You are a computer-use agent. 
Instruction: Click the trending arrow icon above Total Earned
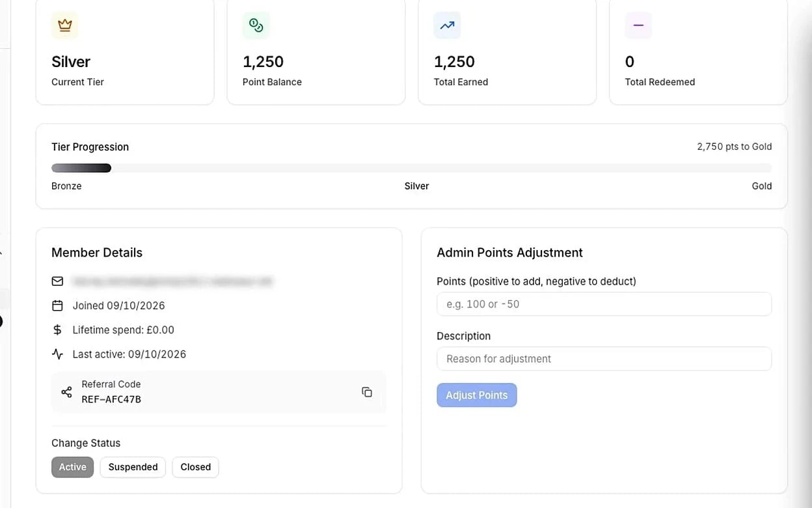tap(447, 25)
